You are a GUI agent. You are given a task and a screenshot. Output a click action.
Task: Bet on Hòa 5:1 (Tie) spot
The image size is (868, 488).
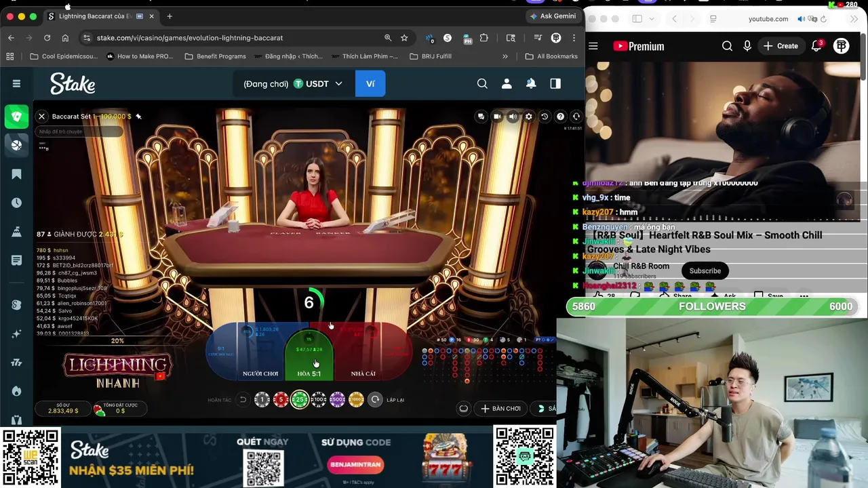pyautogui.click(x=309, y=356)
